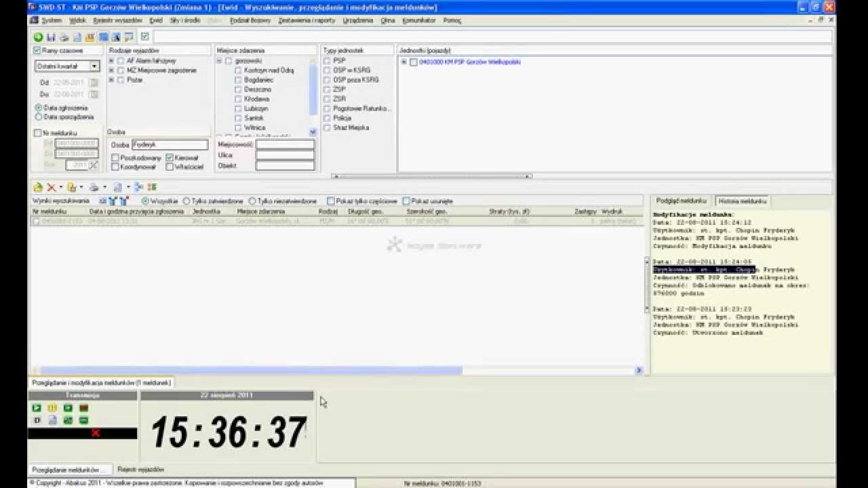868x488 pixels.
Task: Click calendar icon next to Od date
Action: click(x=94, y=83)
